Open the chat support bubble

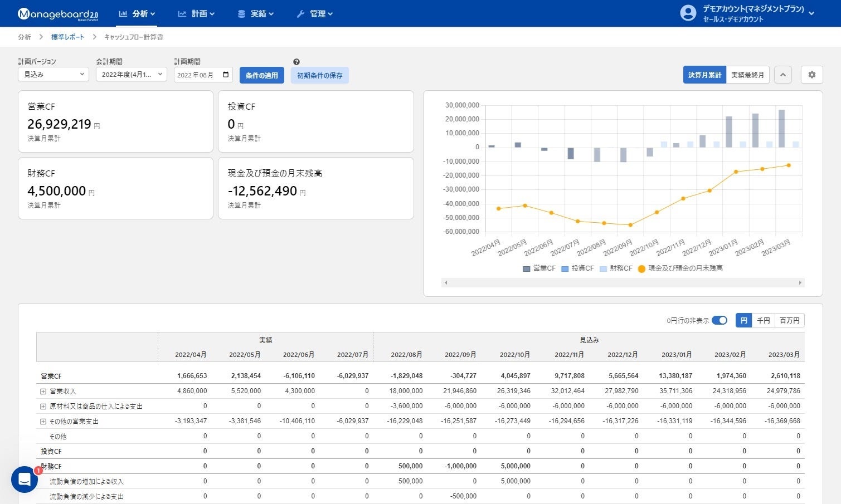pyautogui.click(x=25, y=479)
